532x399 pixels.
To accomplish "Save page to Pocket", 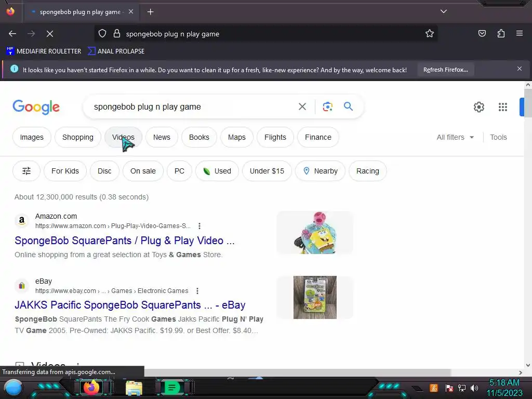I will pos(482,33).
